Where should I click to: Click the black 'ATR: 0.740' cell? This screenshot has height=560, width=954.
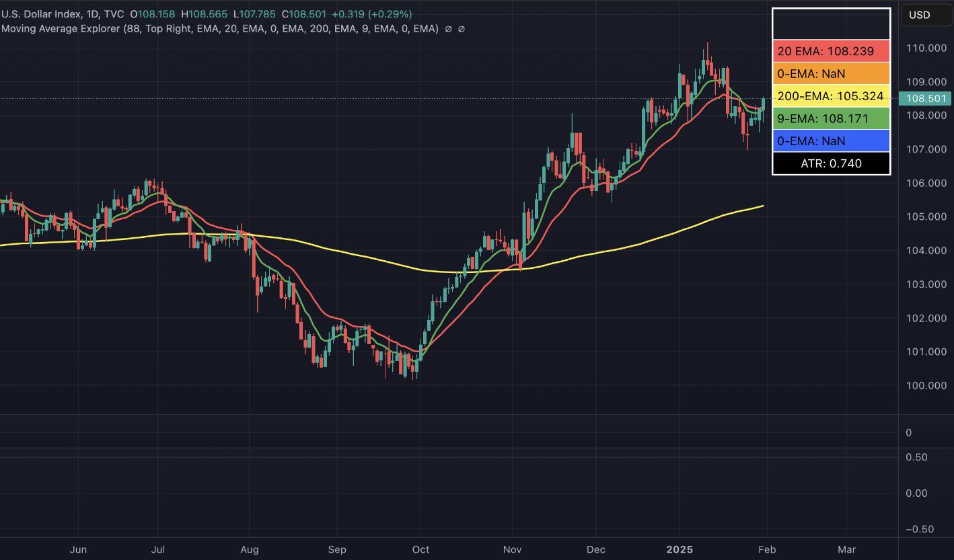pyautogui.click(x=831, y=163)
